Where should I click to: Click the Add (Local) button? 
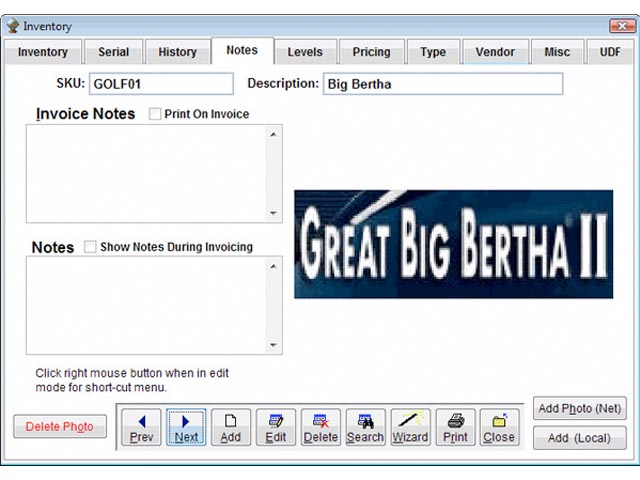coord(580,438)
